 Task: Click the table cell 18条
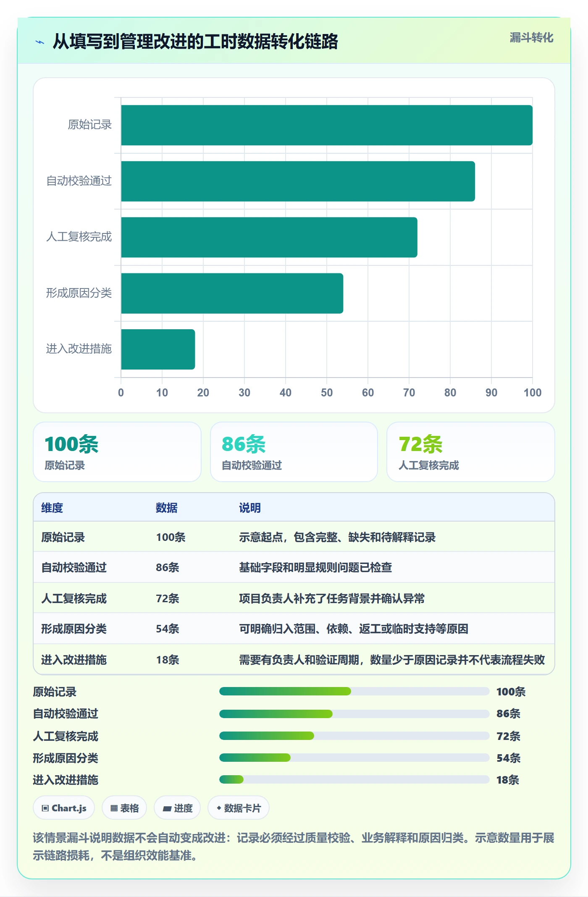point(168,660)
